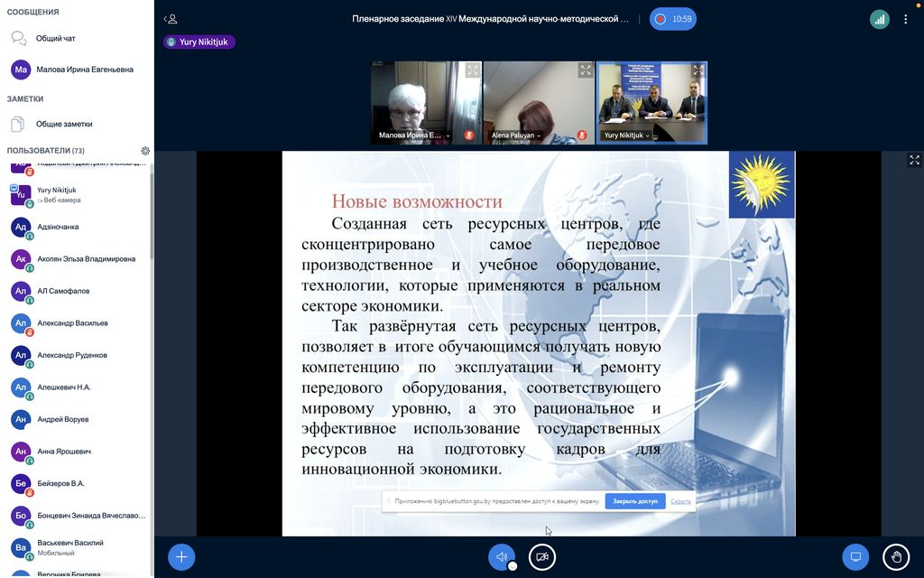Open the connection status indicator
Screen dimensions: 924x578
pyautogui.click(x=879, y=19)
